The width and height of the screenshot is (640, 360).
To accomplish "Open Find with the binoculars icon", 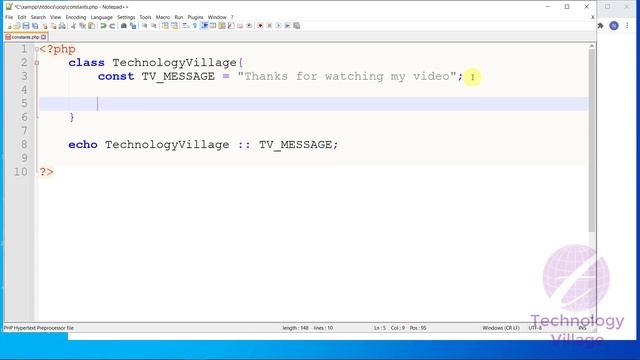I will click(x=124, y=26).
